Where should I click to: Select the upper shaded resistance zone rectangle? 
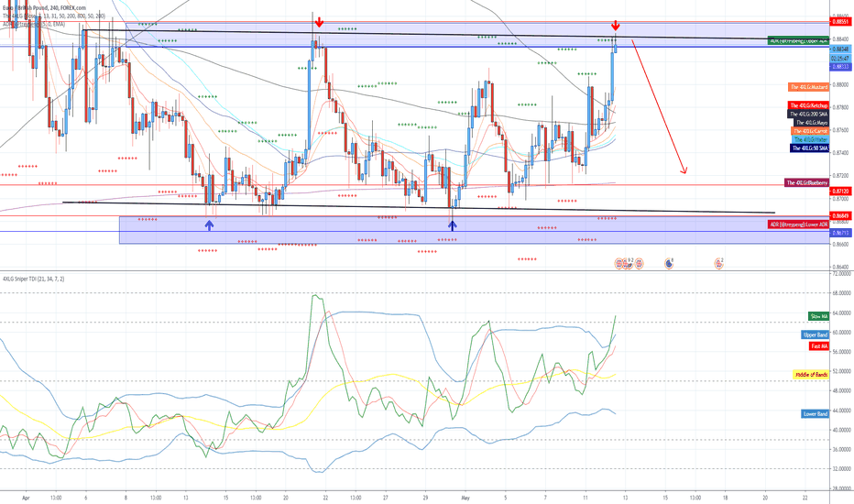pyautogui.click(x=476, y=35)
